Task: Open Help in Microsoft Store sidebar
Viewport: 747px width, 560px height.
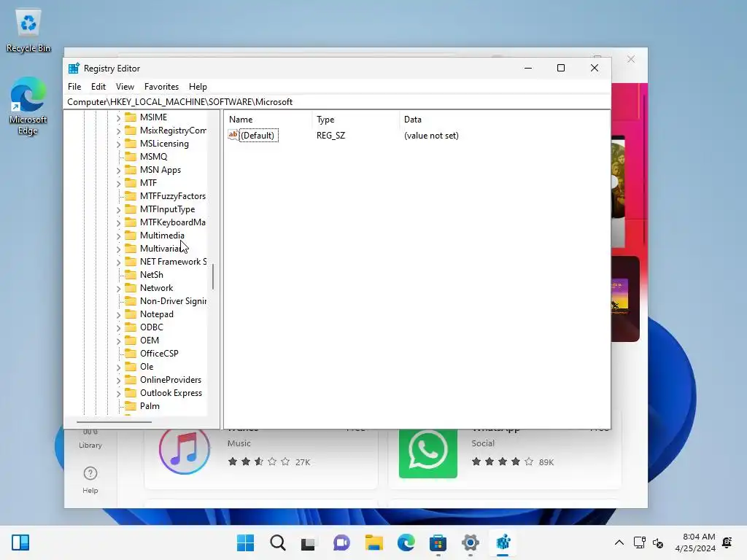Action: pos(90,480)
